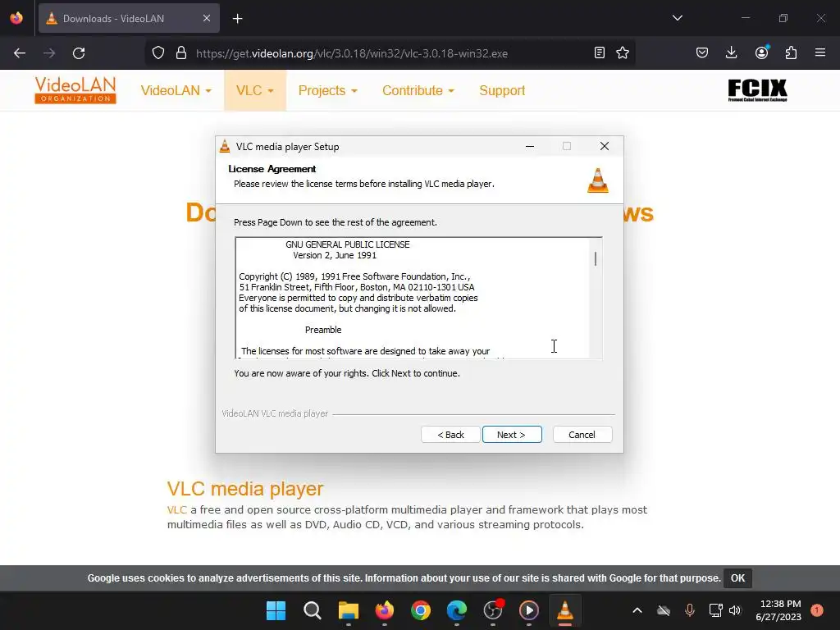The height and width of the screenshot is (630, 840).
Task: Open the Firefox hamburger menu
Action: click(820, 52)
